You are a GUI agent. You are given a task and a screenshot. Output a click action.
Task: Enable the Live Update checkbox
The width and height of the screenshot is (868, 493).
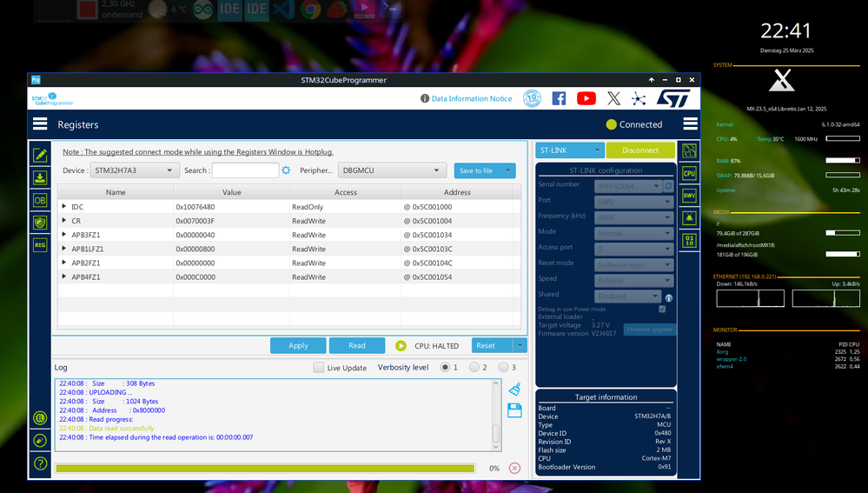coord(318,367)
